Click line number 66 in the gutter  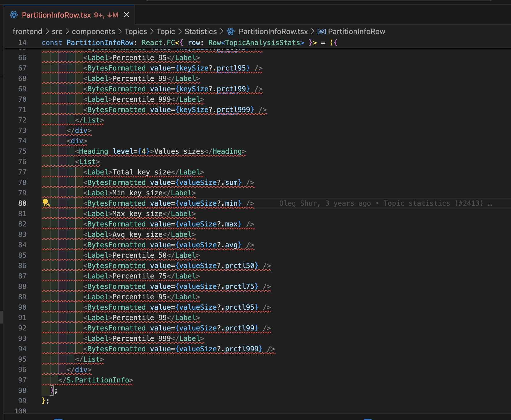pos(22,58)
